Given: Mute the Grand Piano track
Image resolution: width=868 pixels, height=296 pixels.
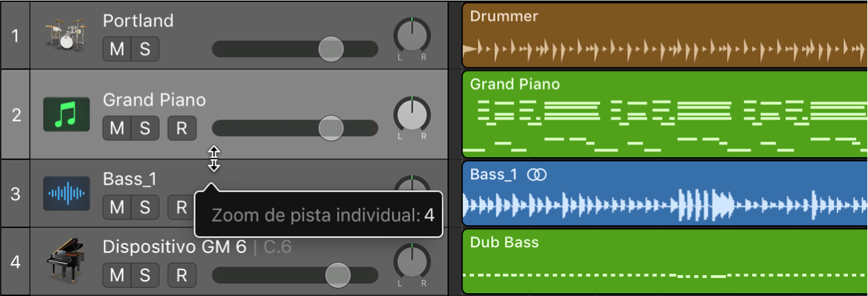Looking at the screenshot, I should click(x=117, y=129).
